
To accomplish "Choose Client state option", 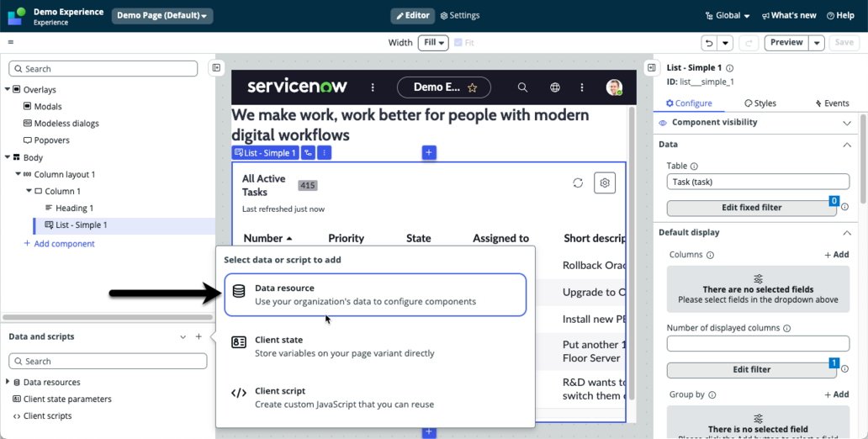I will point(375,346).
